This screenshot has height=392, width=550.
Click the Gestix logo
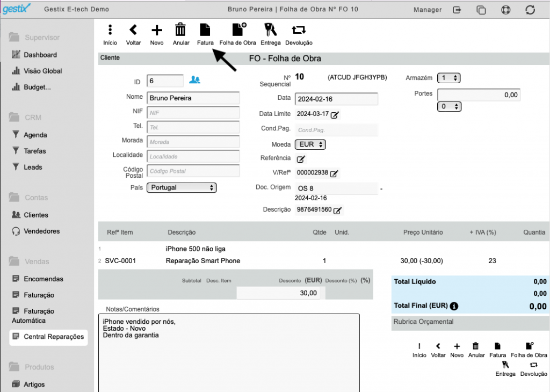(x=16, y=9)
